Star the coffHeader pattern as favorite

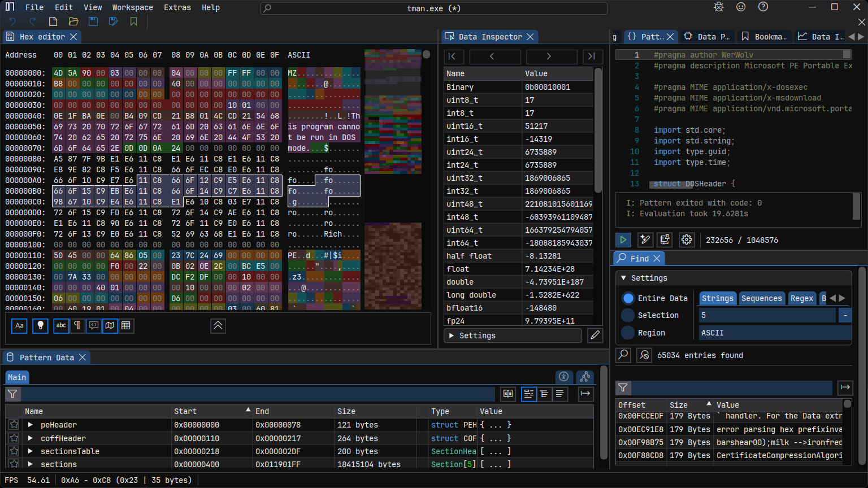14,438
